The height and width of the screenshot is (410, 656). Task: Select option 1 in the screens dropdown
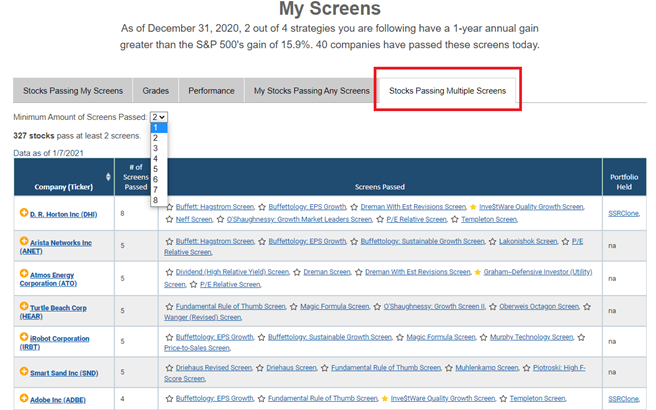click(159, 128)
